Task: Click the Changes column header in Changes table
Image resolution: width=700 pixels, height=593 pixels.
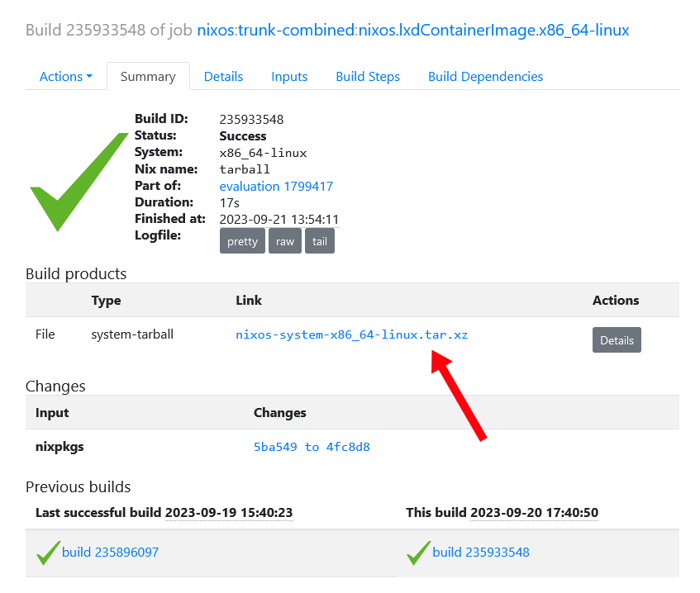Action: [x=280, y=413]
